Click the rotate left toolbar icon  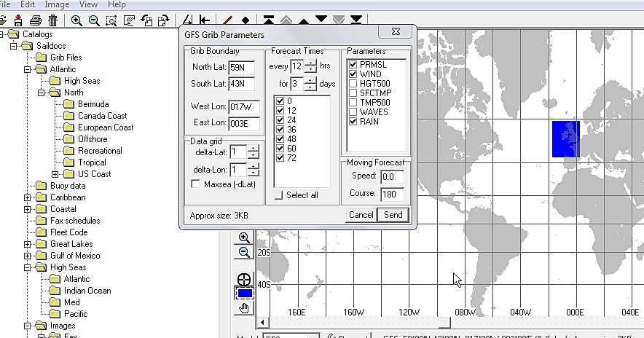pyautogui.click(x=146, y=20)
